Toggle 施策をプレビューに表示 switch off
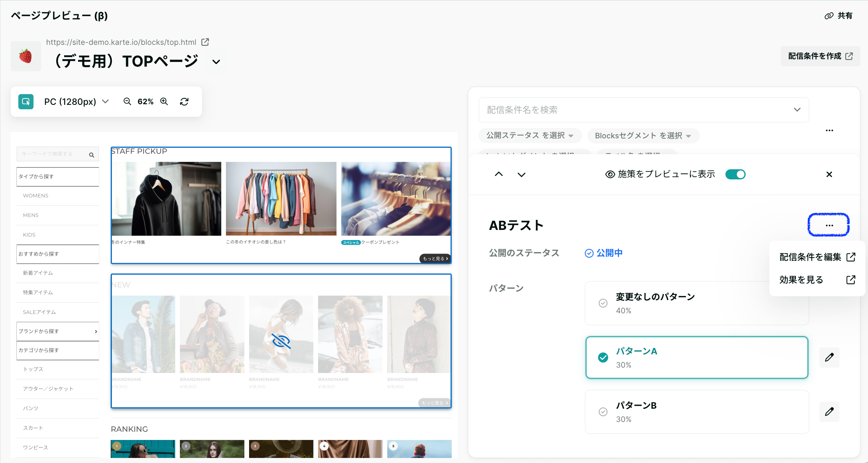Screen dimensions: 868x463 click(735, 174)
